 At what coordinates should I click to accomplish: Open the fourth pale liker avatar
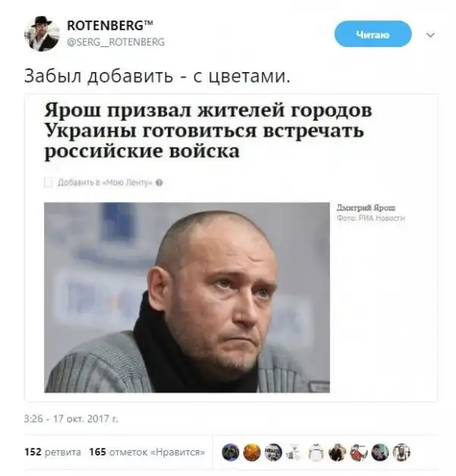(294, 452)
